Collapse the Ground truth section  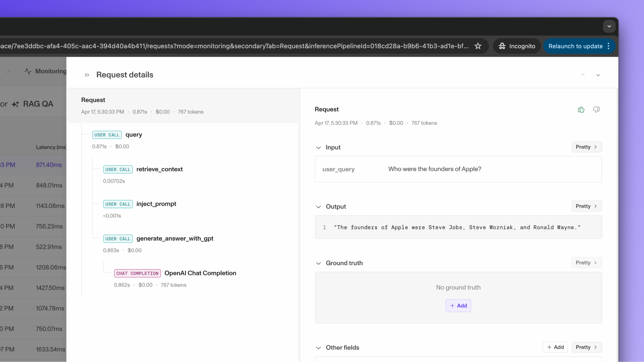pos(318,263)
